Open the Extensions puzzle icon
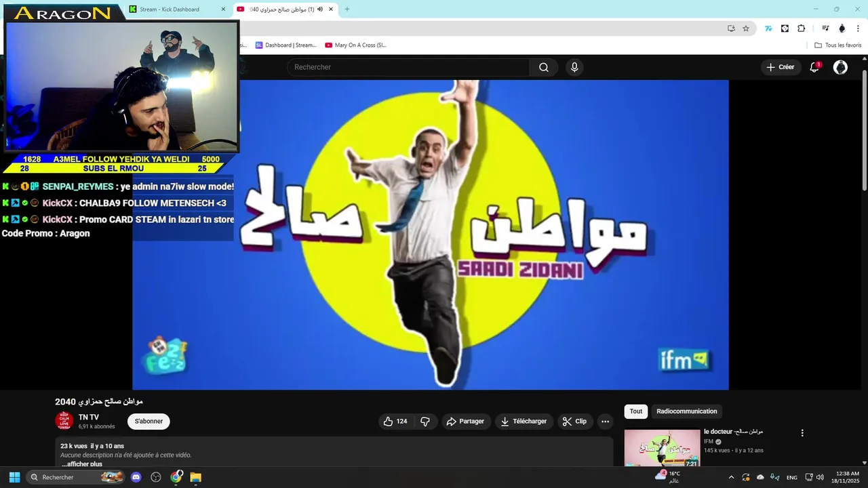 coord(801,28)
